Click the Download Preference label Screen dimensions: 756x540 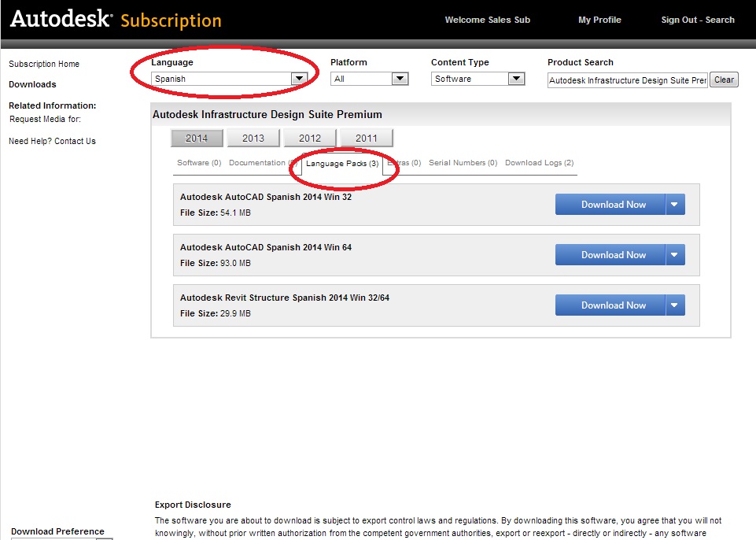(x=57, y=531)
